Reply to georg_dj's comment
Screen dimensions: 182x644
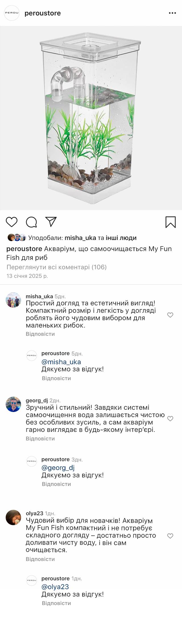click(40, 438)
